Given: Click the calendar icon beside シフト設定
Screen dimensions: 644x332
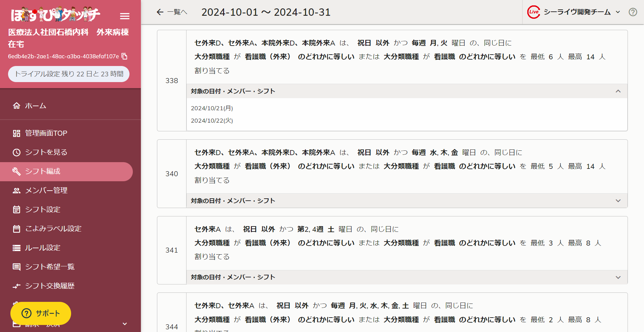Looking at the screenshot, I should tap(16, 210).
